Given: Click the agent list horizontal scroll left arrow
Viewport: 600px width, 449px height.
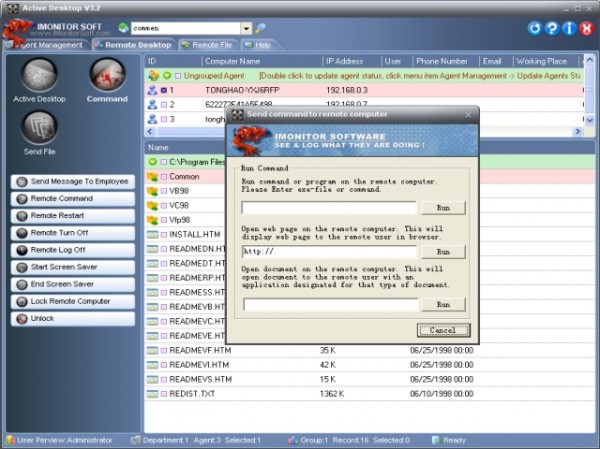Looking at the screenshot, I should click(x=150, y=132).
